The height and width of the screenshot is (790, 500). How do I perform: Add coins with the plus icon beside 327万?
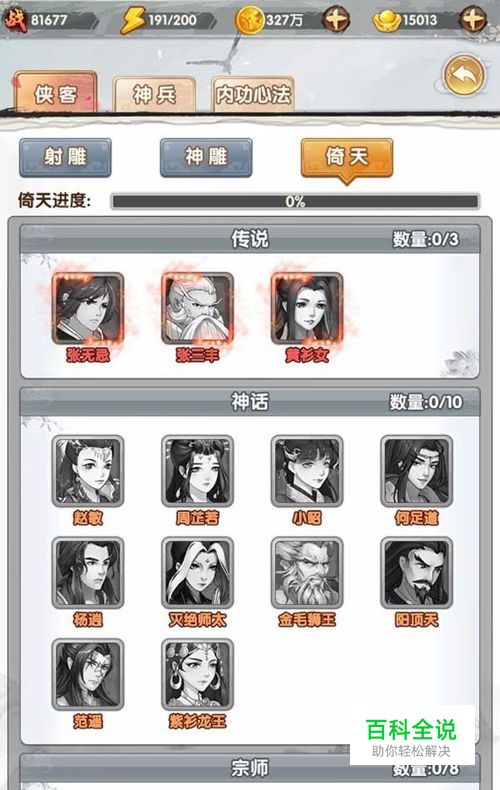coord(336,20)
